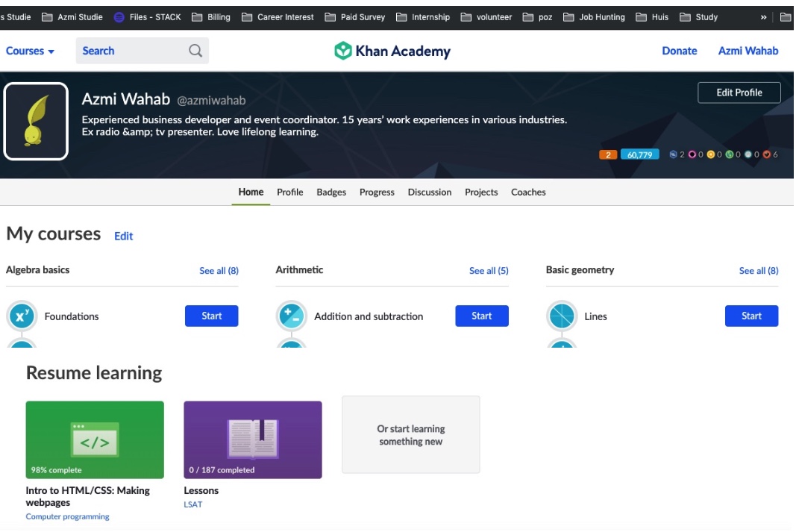Open the Intro to HTML/CSS course thumbnail
Screen dimensions: 799x532
(x=95, y=439)
